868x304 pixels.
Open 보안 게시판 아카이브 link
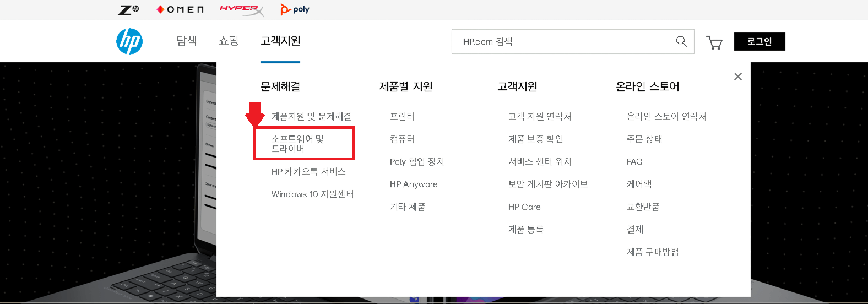tap(548, 184)
